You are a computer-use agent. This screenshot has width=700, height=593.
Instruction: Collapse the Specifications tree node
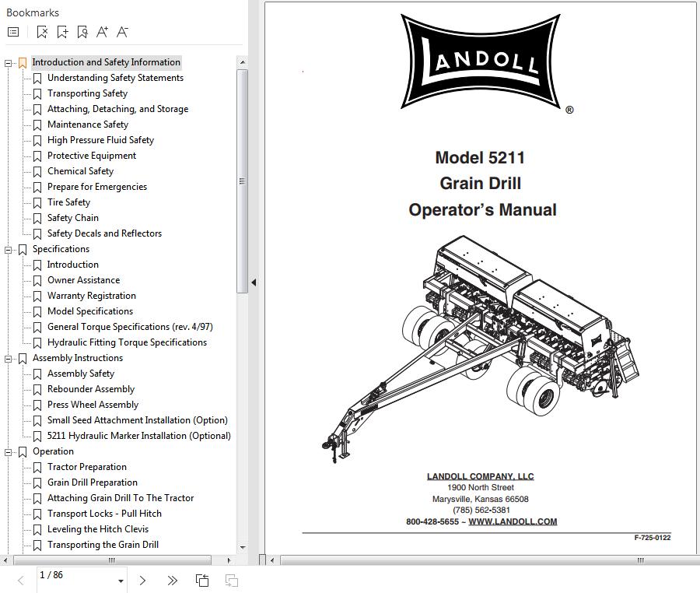[x=8, y=250]
